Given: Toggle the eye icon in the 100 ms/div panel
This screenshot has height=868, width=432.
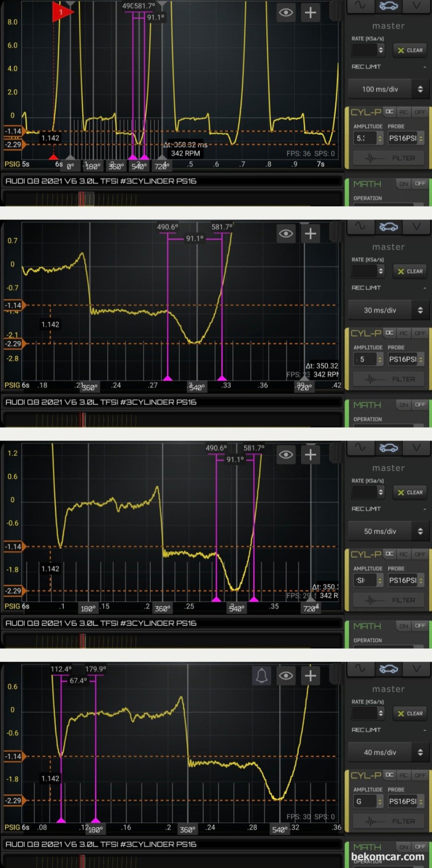Looking at the screenshot, I should [x=286, y=13].
